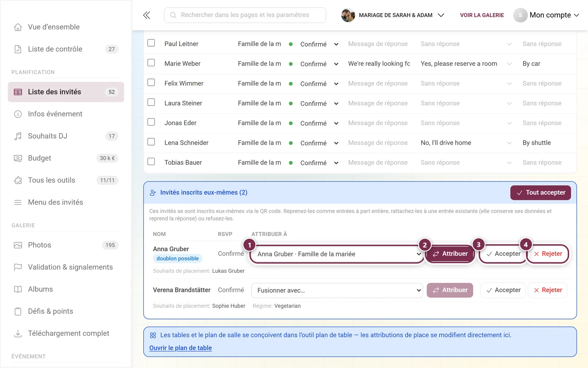Click the Albums book icon
The image size is (588, 368).
[x=18, y=289]
